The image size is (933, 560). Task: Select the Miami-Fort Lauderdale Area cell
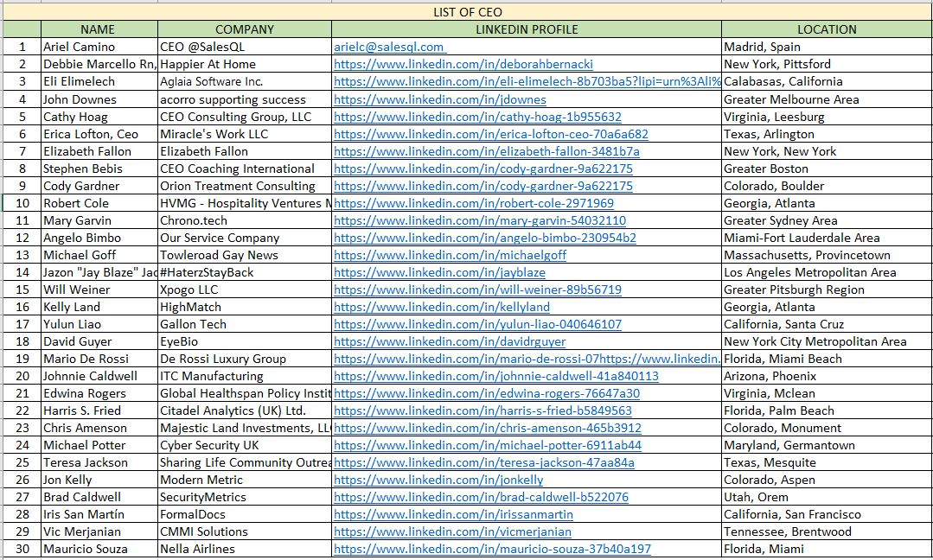[x=828, y=237]
